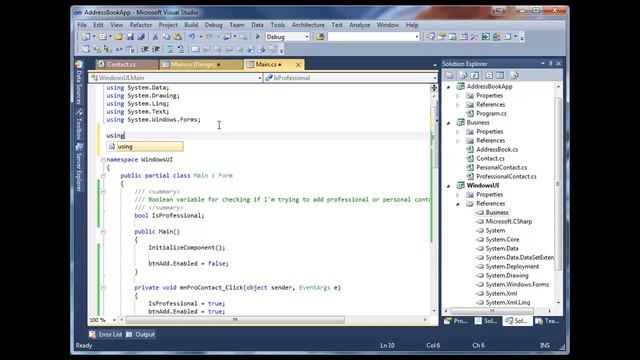
Task: Click the Copy toolbar icon
Action: tap(166, 37)
